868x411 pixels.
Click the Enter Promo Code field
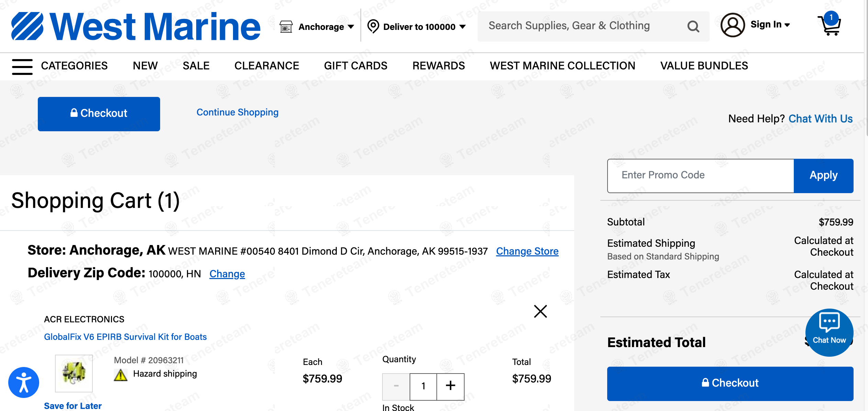pos(700,175)
